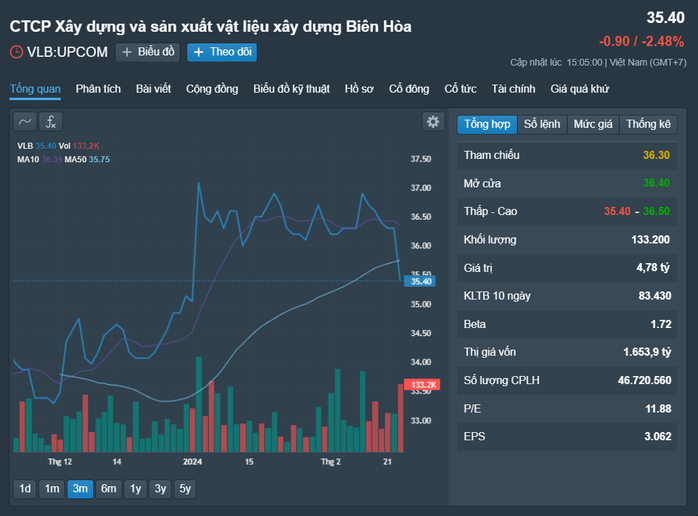The width and height of the screenshot is (698, 516).
Task: Set chart range to 5y
Action: (x=185, y=489)
